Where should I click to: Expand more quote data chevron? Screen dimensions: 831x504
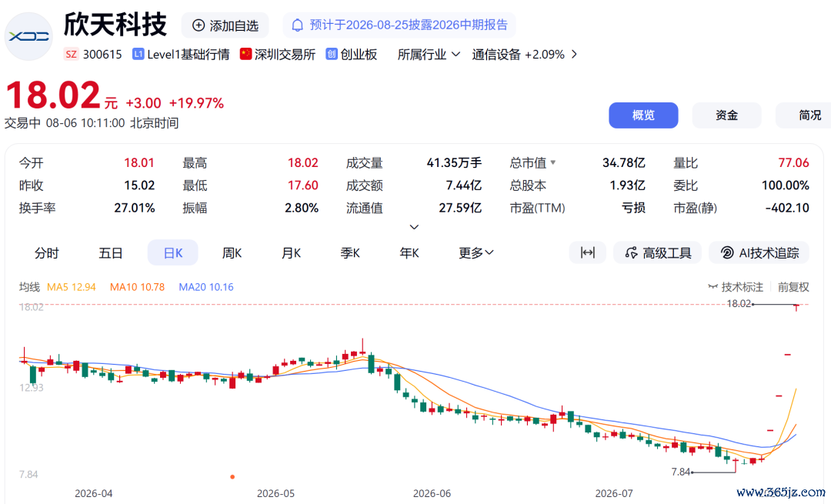tap(415, 227)
